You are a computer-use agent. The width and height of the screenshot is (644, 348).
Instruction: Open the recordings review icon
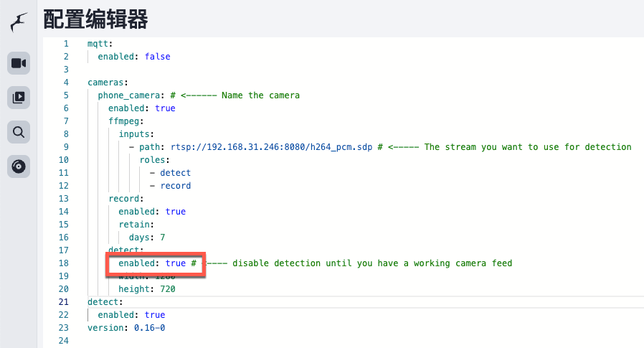(19, 97)
